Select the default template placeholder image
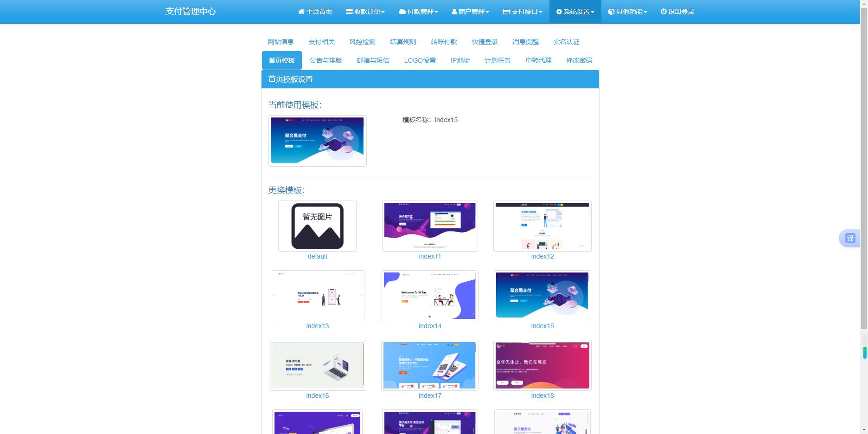 [318, 226]
